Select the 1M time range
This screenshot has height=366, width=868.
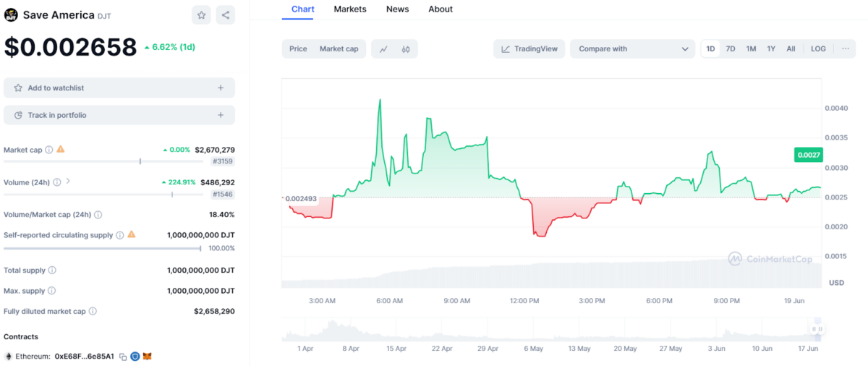click(x=752, y=48)
